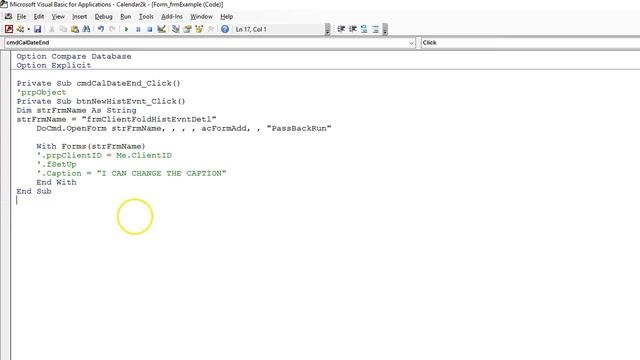Click the 'Option Explicit' line
Viewport: 640px width, 360px height.
coord(54,65)
